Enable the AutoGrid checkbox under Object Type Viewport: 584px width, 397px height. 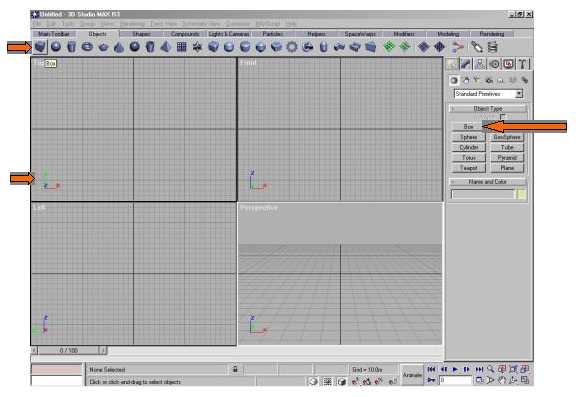[x=503, y=117]
